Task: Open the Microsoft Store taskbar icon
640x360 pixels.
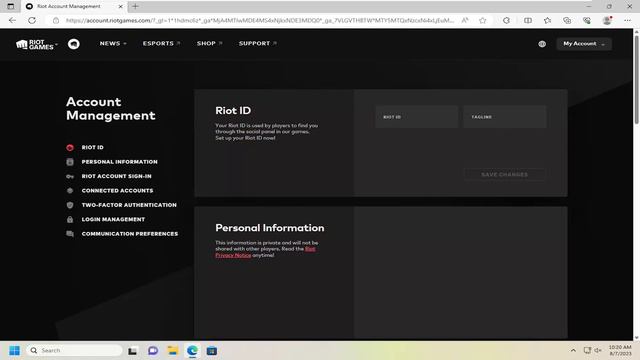Action: click(212, 351)
